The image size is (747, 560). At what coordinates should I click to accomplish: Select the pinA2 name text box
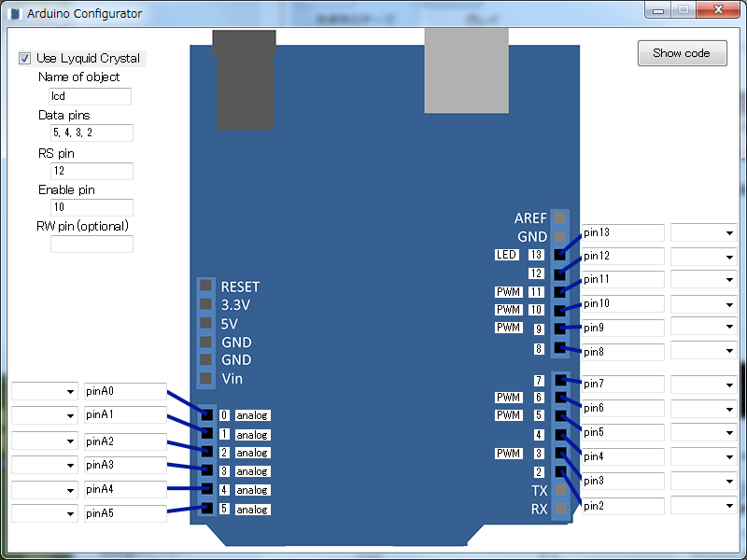coord(125,441)
